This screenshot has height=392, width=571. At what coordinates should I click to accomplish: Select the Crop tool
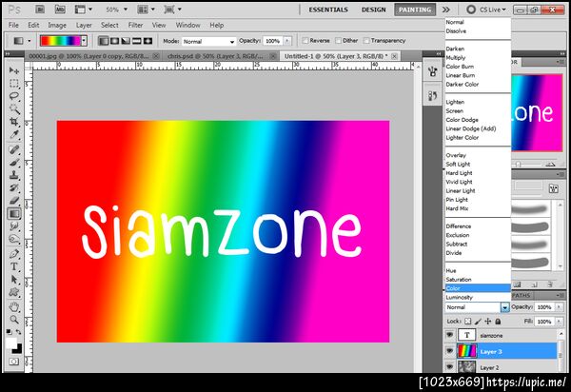(x=14, y=122)
